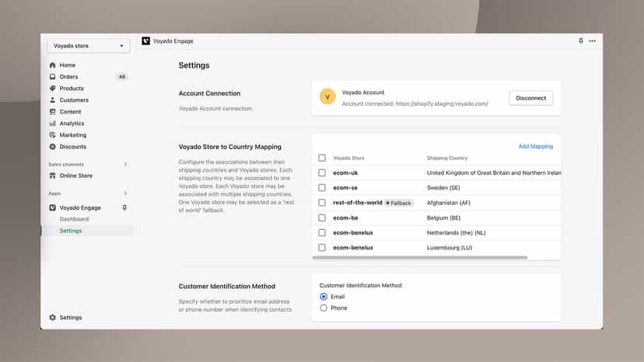Image resolution: width=644 pixels, height=362 pixels.
Task: Toggle the select-all checkbox in mapping header
Action: click(x=322, y=158)
